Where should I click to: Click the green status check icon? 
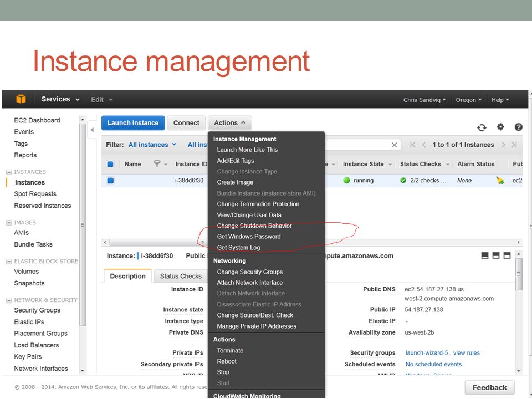click(403, 180)
